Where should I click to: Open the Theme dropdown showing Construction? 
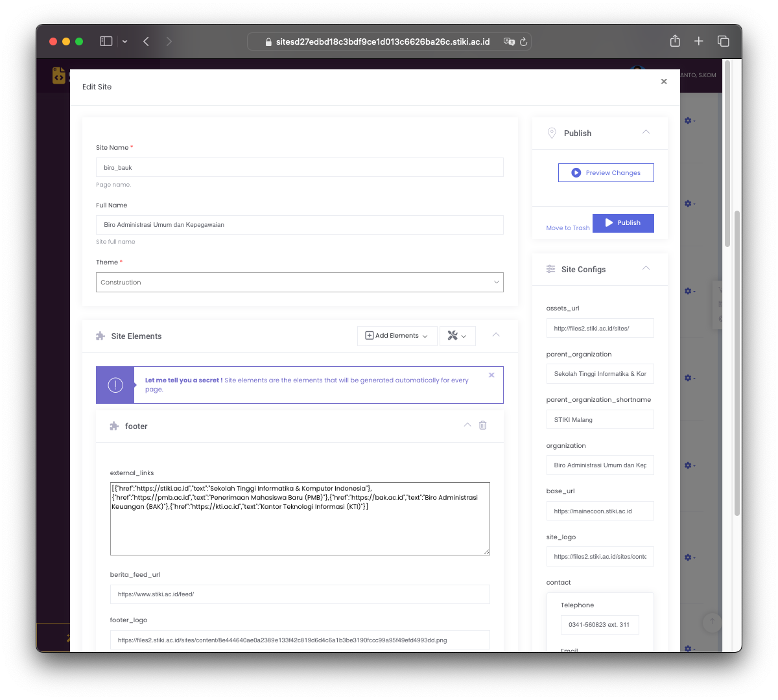(x=300, y=283)
